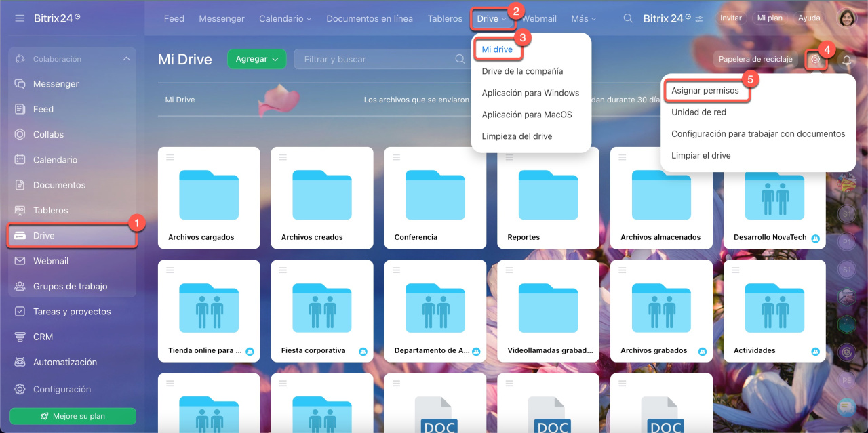Image resolution: width=868 pixels, height=433 pixels.
Task: Click the Mi Drive breadcrumb text
Action: tap(180, 100)
